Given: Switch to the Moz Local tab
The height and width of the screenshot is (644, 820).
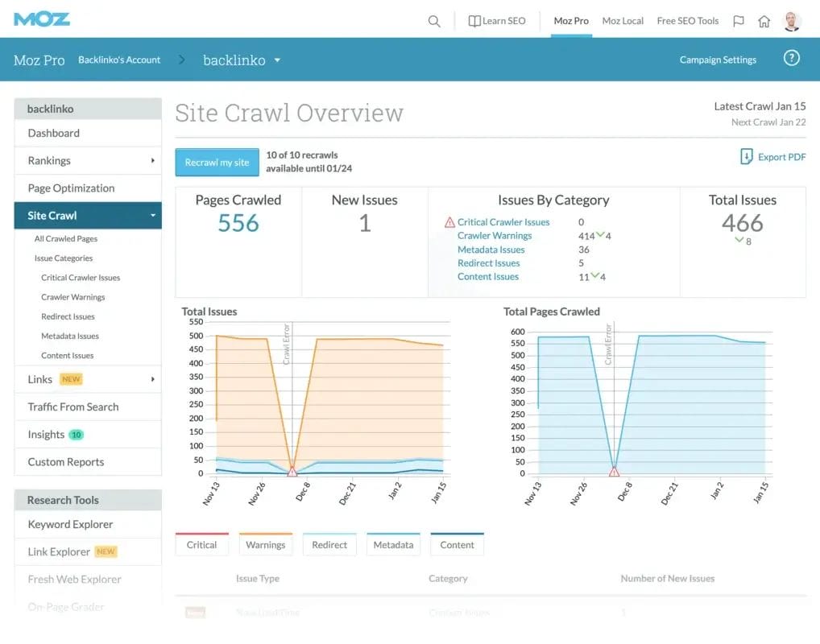Looking at the screenshot, I should tap(623, 21).
